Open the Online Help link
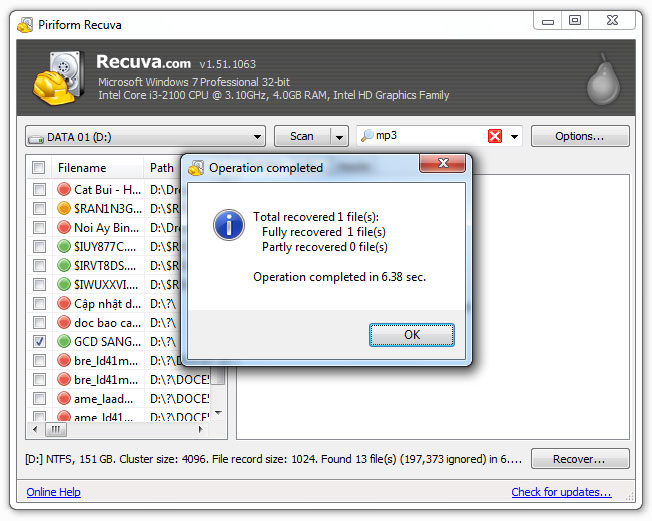652x521 pixels. [x=55, y=492]
